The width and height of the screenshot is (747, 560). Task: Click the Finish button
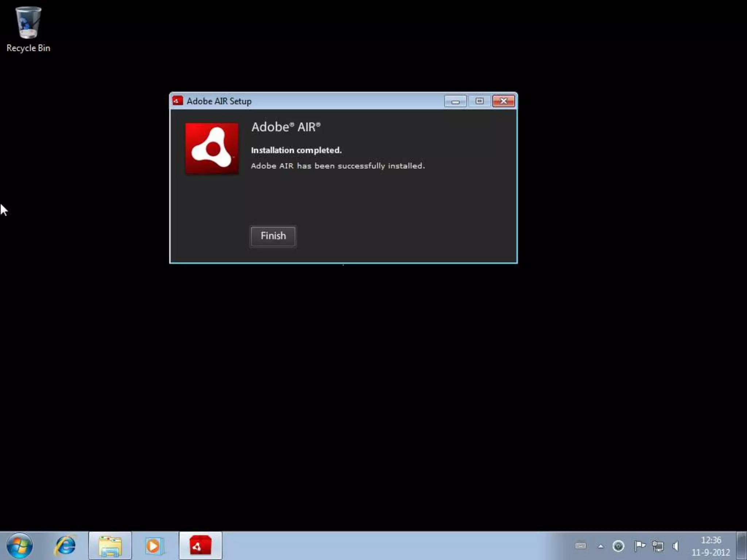273,236
